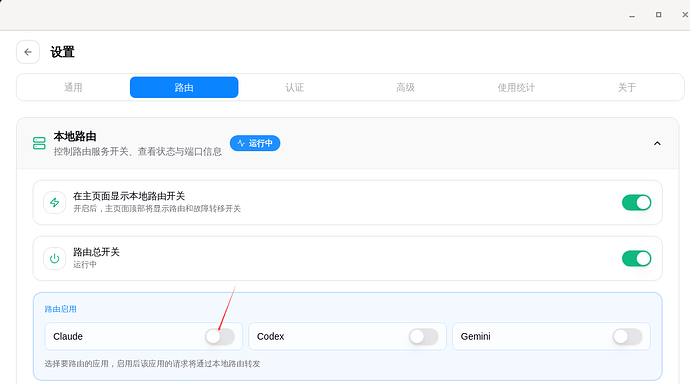
Task: Enable the Codex routing switch
Action: 423,336
